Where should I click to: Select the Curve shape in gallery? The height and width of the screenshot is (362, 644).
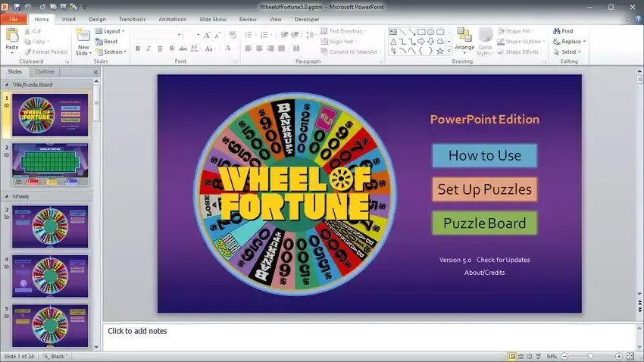point(411,51)
